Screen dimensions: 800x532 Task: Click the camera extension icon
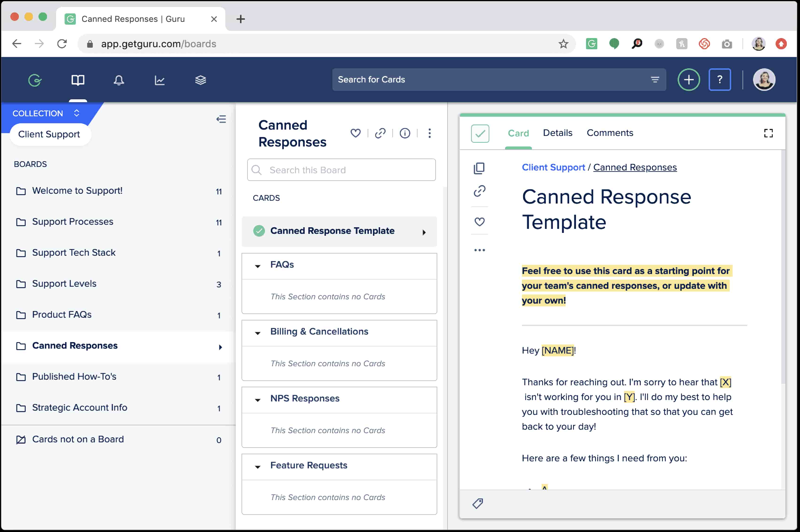tap(727, 44)
